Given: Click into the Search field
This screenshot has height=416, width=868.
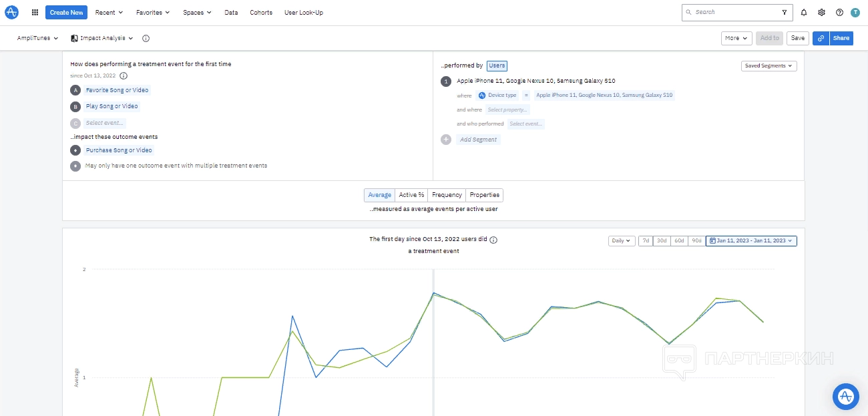Looking at the screenshot, I should click(734, 12).
